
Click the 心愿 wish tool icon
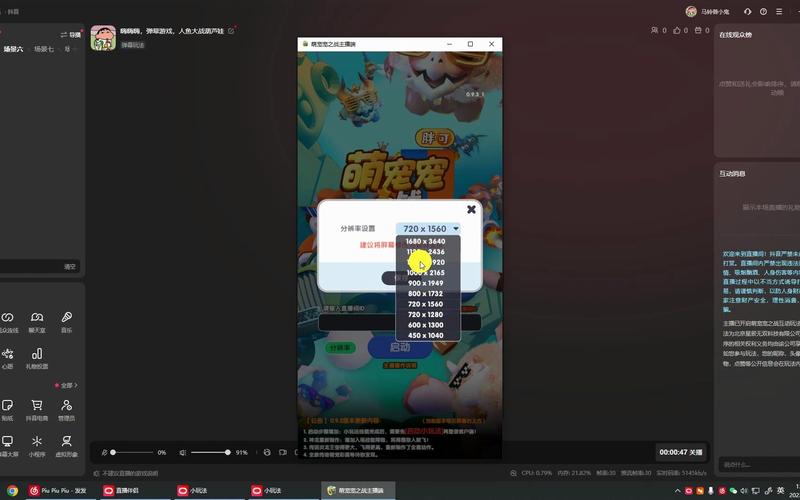8,354
